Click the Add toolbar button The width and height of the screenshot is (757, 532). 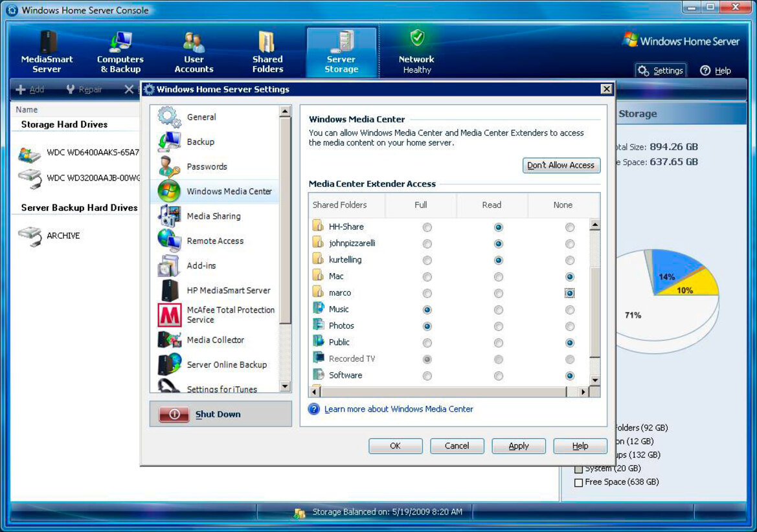30,89
